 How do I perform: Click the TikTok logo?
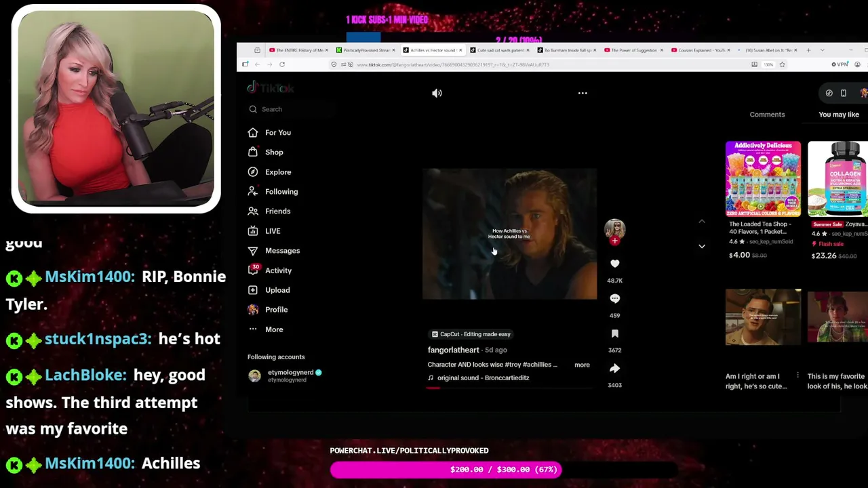(x=270, y=88)
